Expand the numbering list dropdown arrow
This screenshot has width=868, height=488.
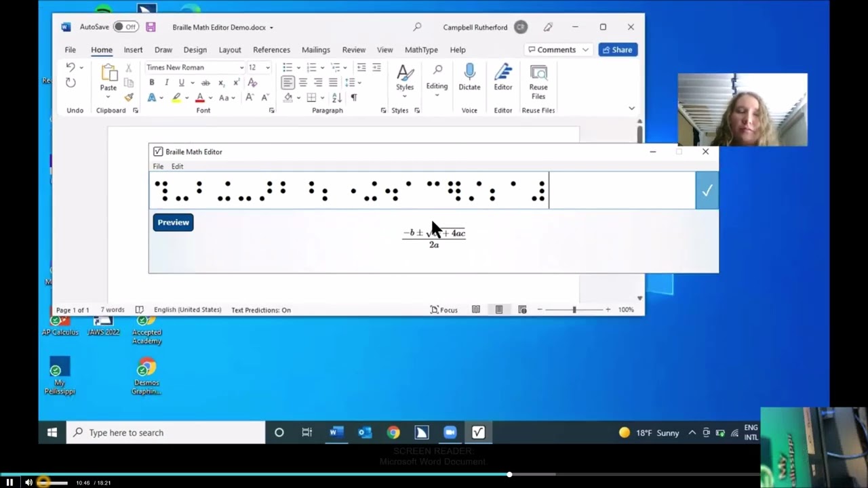(323, 68)
